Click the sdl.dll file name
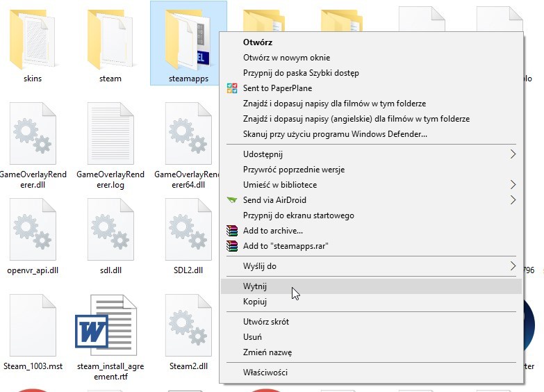Image resolution: width=544 pixels, height=392 pixels. point(110,270)
